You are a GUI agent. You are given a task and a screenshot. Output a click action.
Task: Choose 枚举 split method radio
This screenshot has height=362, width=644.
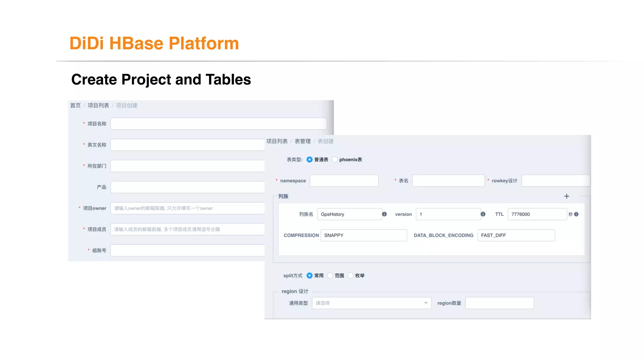(x=351, y=276)
